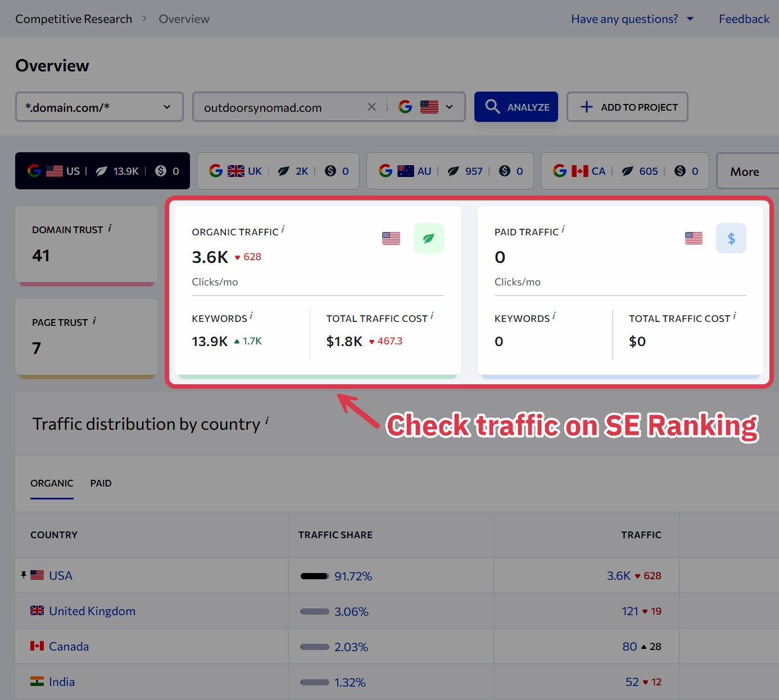This screenshot has width=779, height=700.
Task: Select the UK region tab
Action: pyautogui.click(x=278, y=171)
